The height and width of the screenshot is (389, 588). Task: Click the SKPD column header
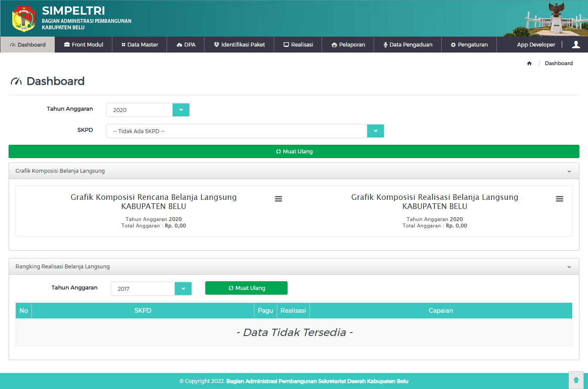143,311
